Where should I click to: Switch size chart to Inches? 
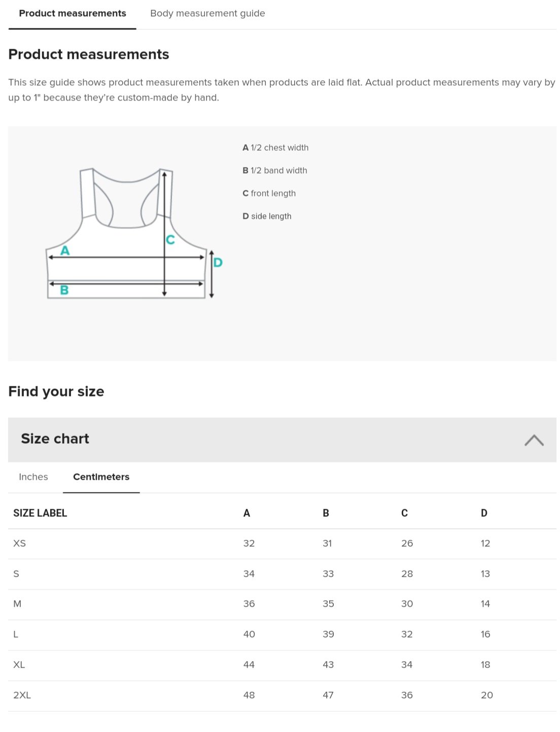click(33, 477)
